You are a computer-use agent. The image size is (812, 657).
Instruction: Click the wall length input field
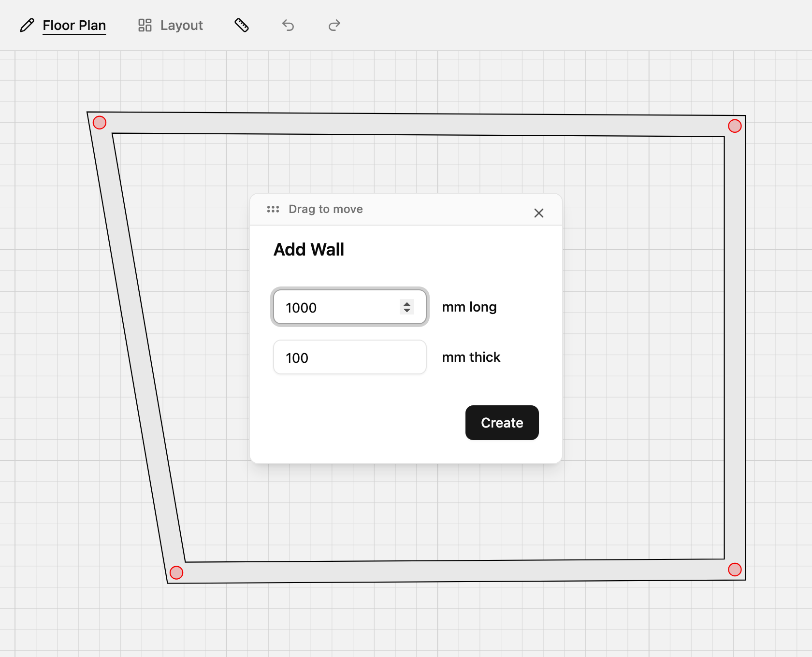350,307
